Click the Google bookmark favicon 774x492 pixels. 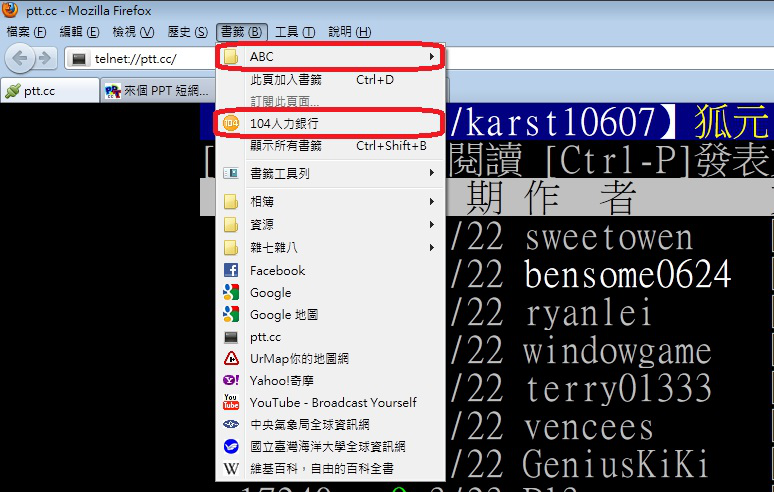231,292
